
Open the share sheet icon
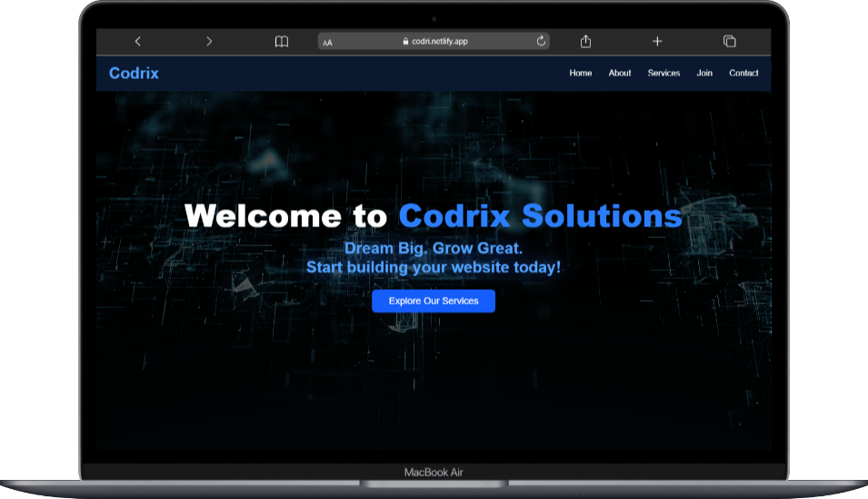(x=586, y=42)
